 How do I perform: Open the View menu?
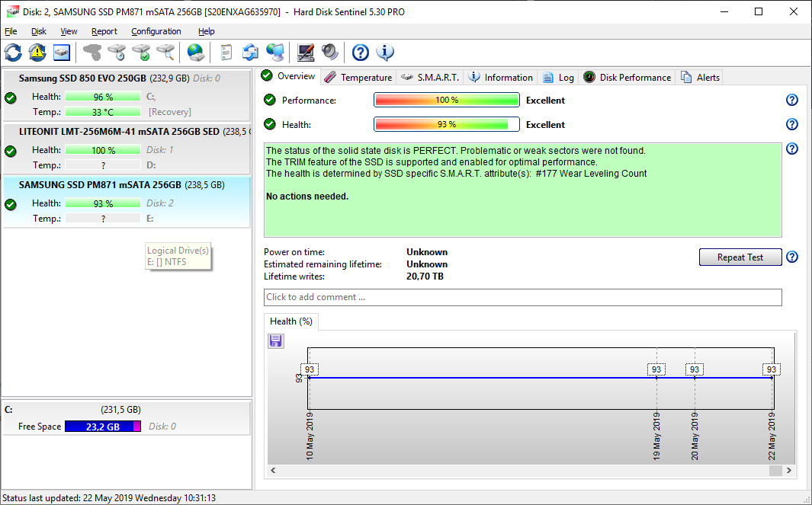tap(69, 31)
